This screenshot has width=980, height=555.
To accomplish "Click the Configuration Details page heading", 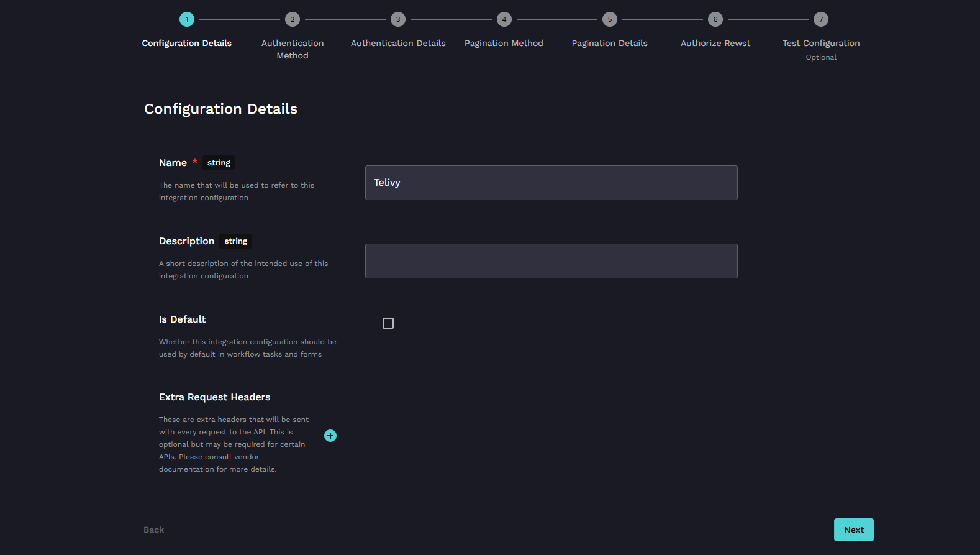I will 220,109.
